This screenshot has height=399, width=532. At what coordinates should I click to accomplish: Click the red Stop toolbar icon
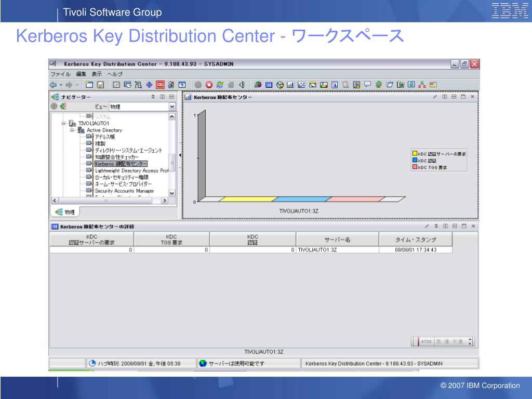click(209, 85)
